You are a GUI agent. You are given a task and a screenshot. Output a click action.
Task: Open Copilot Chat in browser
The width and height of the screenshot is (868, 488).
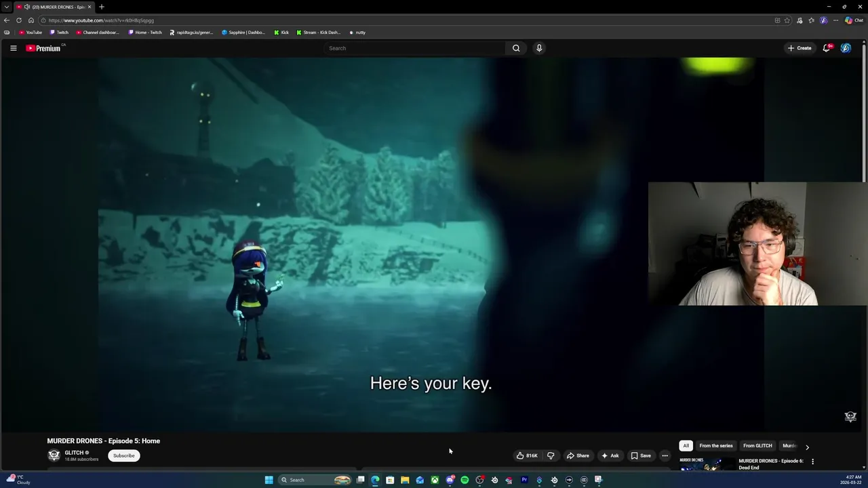[x=854, y=20]
